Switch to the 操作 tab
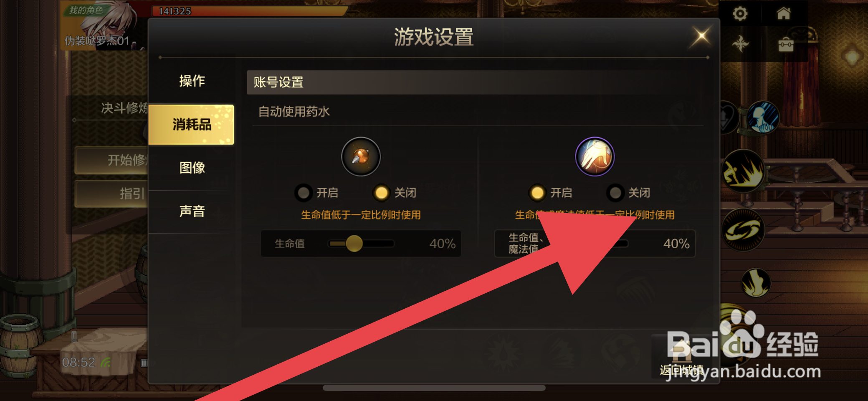The image size is (868, 401). coord(192,81)
